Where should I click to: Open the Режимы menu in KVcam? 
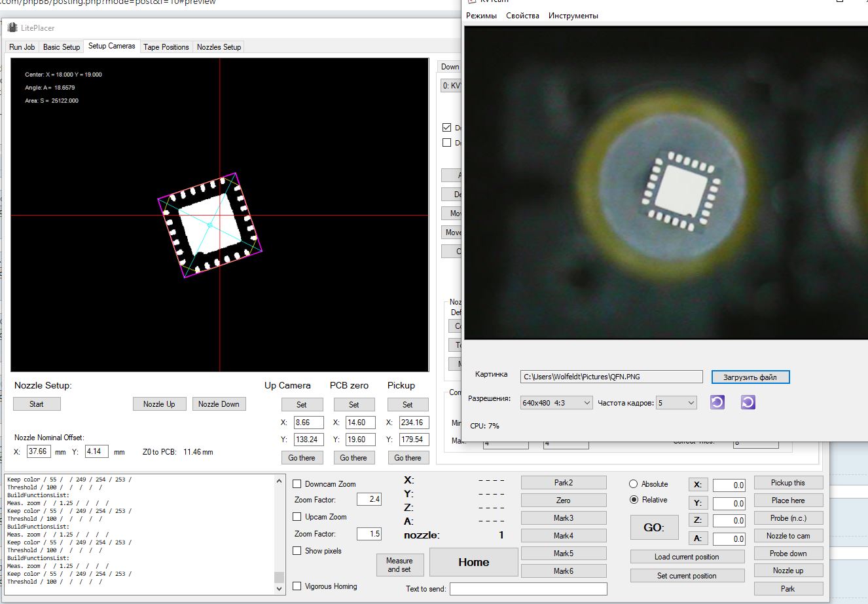pyautogui.click(x=481, y=16)
